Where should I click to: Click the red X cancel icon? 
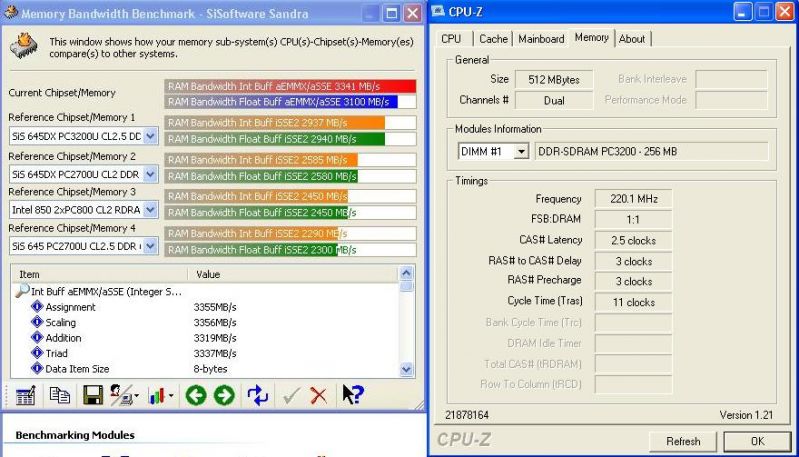tap(319, 395)
